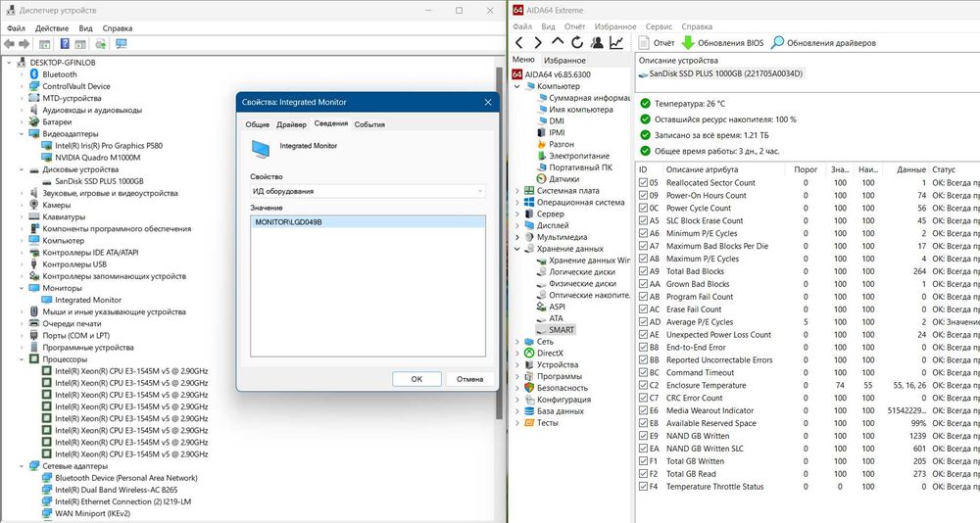Click Device Manager scan hardware monitor icon
Image resolution: width=980 pixels, height=523 pixels.
pos(122,44)
